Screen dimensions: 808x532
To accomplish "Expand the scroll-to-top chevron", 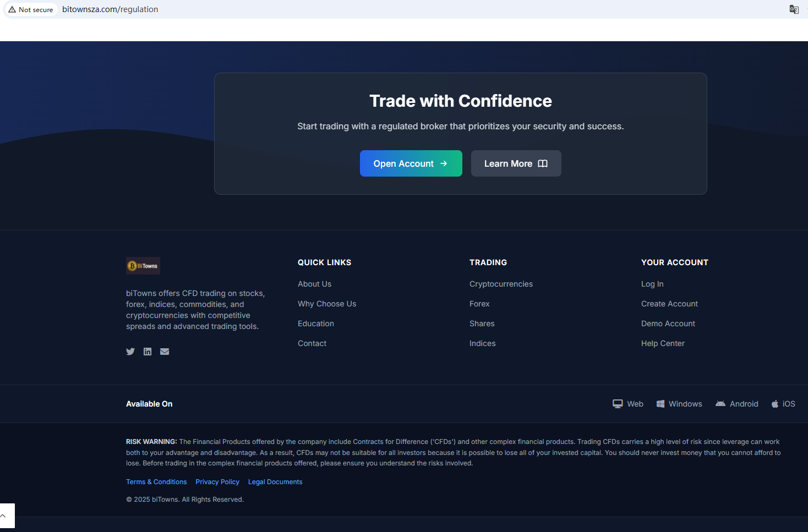I will (4, 516).
